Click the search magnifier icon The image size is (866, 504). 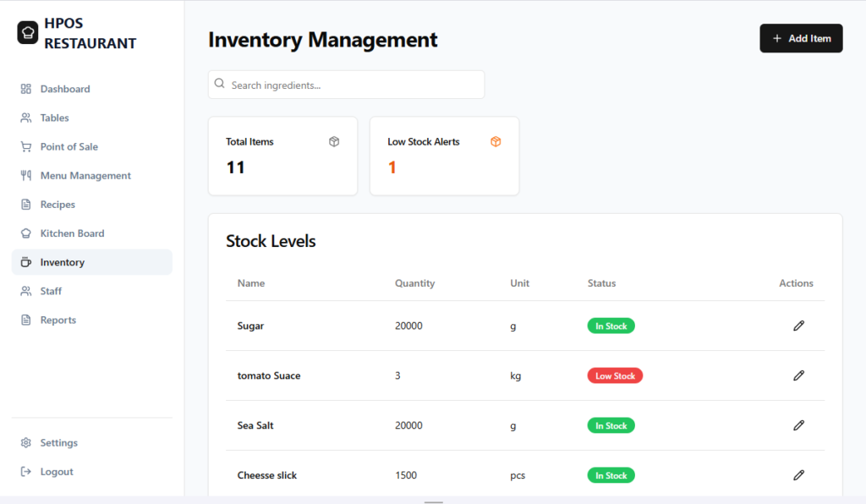220,84
